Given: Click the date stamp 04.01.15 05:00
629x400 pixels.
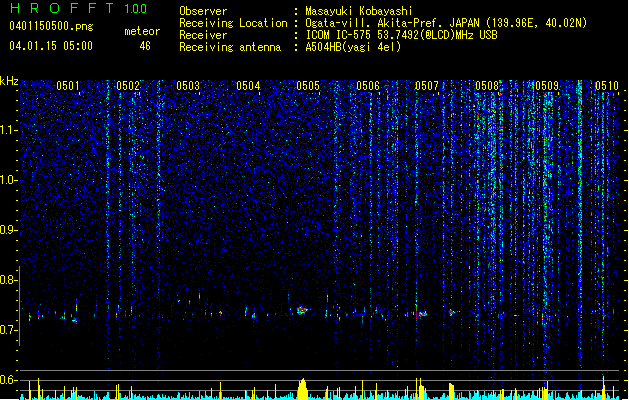Looking at the screenshot, I should [51, 46].
